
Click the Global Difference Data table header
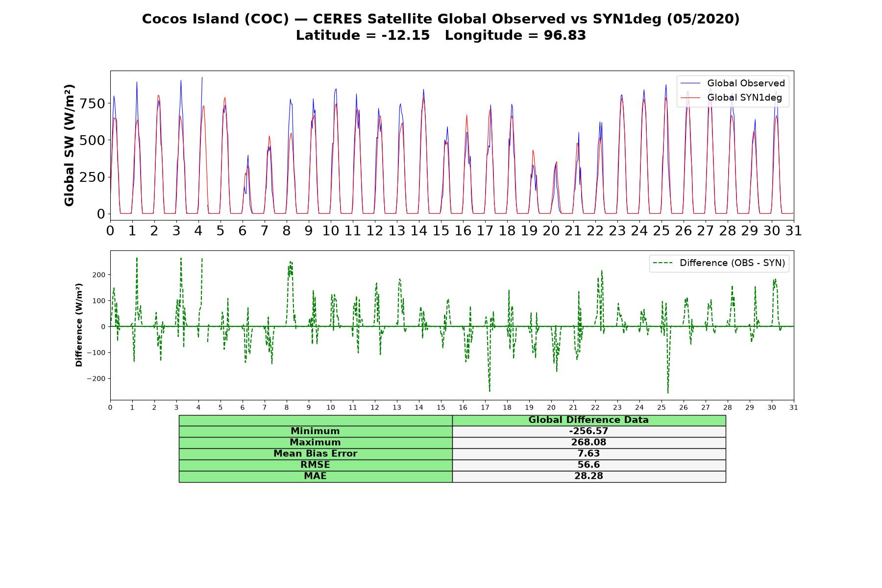pos(588,420)
